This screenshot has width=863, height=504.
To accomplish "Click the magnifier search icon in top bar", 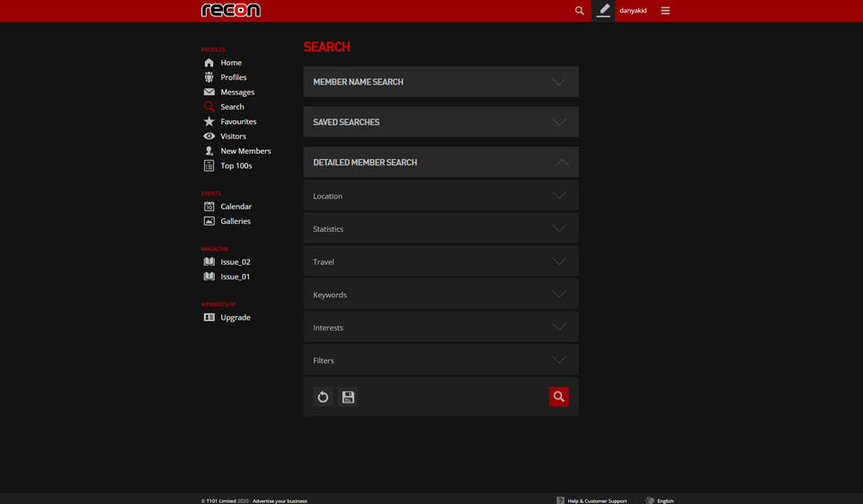I will tap(579, 11).
